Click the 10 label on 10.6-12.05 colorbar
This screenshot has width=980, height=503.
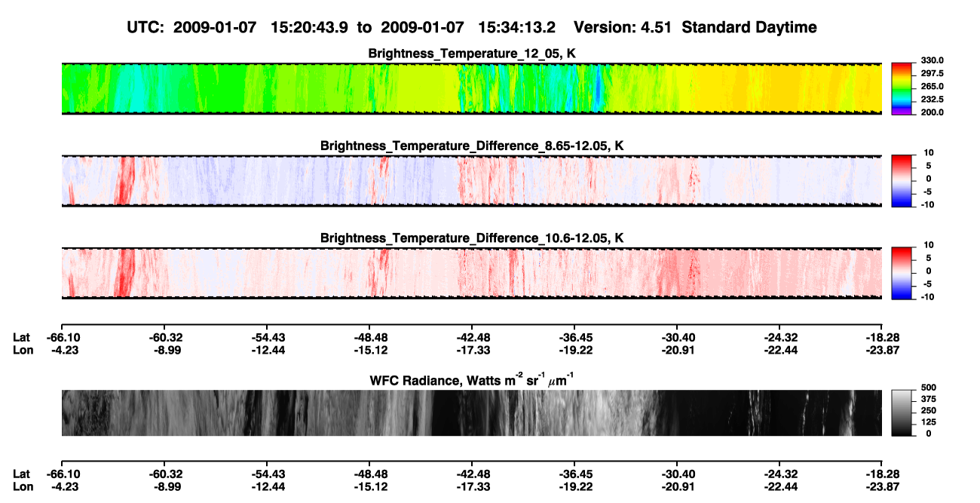[x=929, y=244]
